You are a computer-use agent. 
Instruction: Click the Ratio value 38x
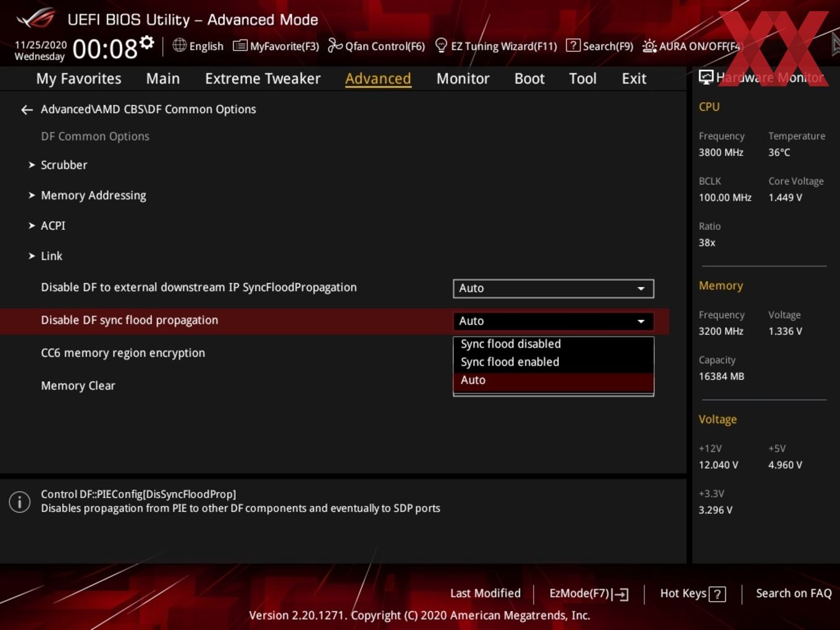(x=707, y=243)
